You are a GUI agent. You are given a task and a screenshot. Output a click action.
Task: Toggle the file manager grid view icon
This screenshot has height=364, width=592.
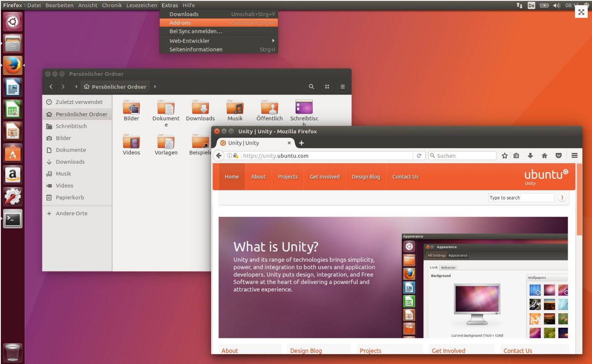(x=327, y=87)
